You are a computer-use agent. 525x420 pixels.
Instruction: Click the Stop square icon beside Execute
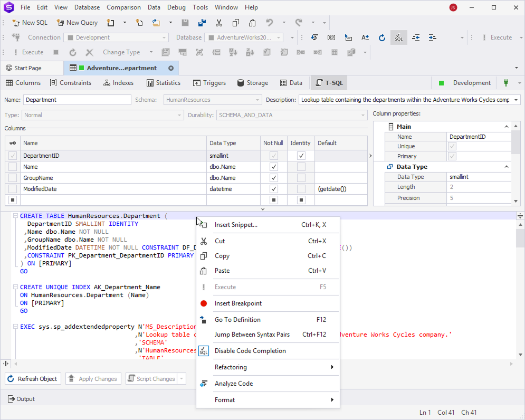(56, 52)
